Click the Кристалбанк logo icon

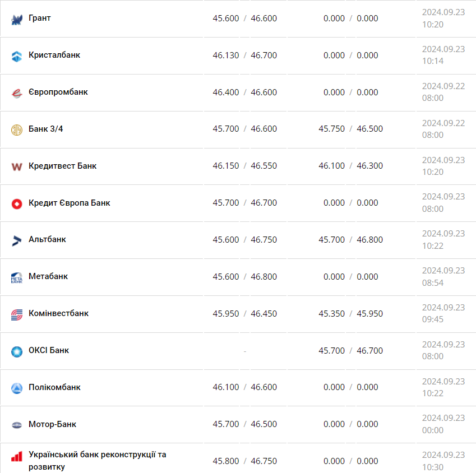(16, 56)
